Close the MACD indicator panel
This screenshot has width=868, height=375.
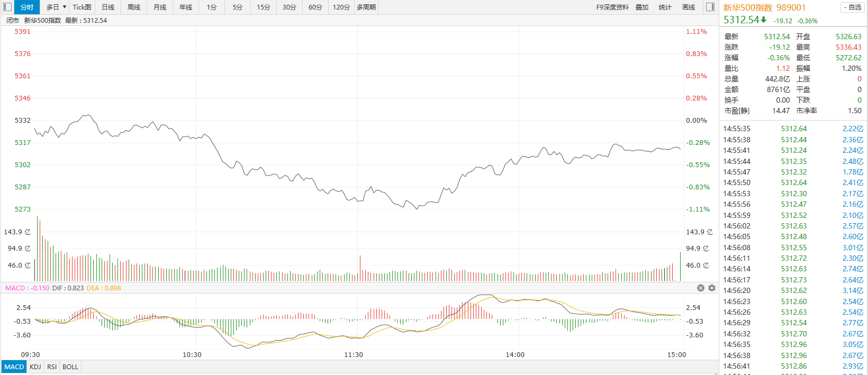(x=701, y=288)
